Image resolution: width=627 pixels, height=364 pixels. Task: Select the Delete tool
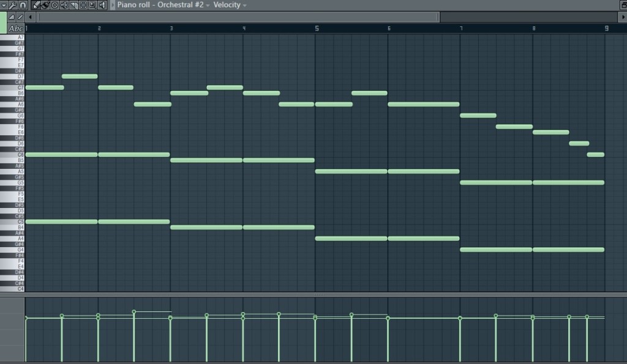(55, 5)
